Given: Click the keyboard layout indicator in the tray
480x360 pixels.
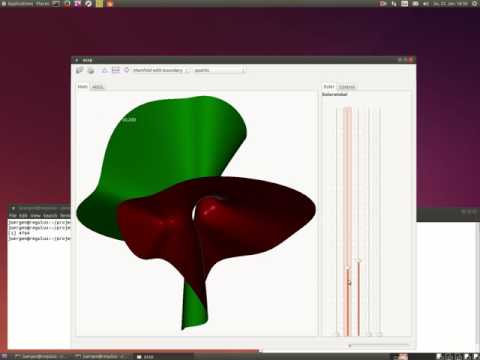Looking at the screenshot, I should point(404,4).
